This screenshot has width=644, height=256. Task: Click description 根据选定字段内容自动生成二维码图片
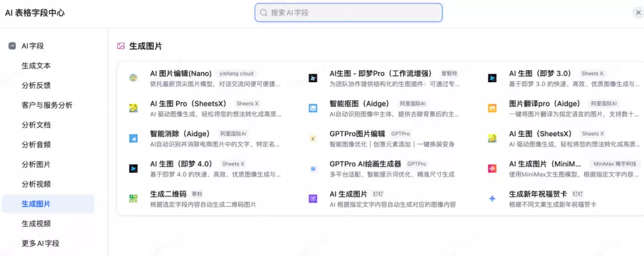pos(203,204)
